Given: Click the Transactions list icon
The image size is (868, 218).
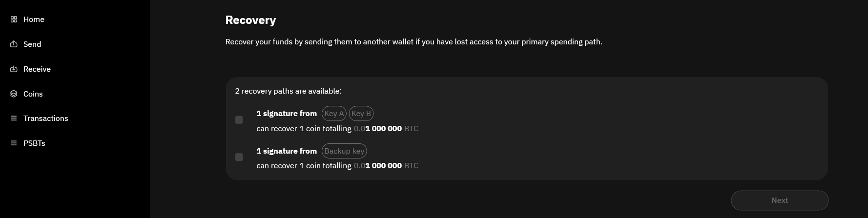Looking at the screenshot, I should pos(14,119).
